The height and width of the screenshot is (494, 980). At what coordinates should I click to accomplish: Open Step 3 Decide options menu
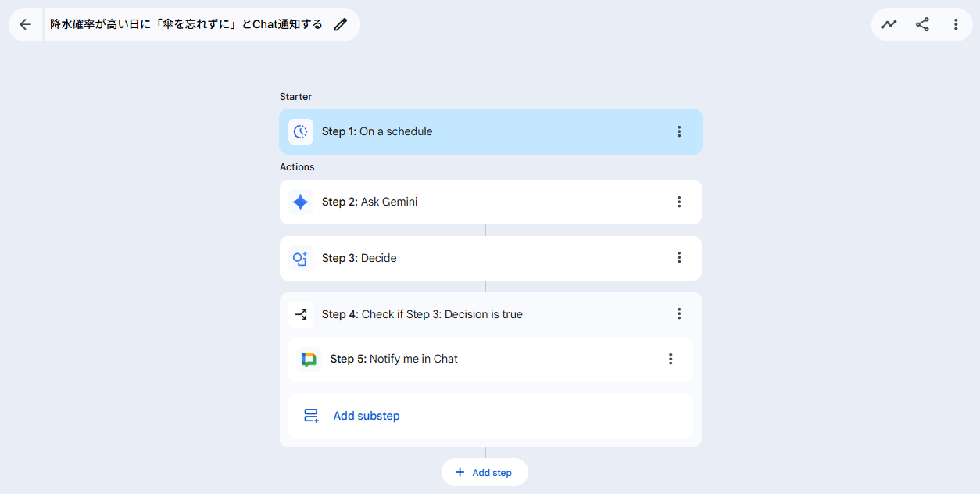tap(679, 258)
